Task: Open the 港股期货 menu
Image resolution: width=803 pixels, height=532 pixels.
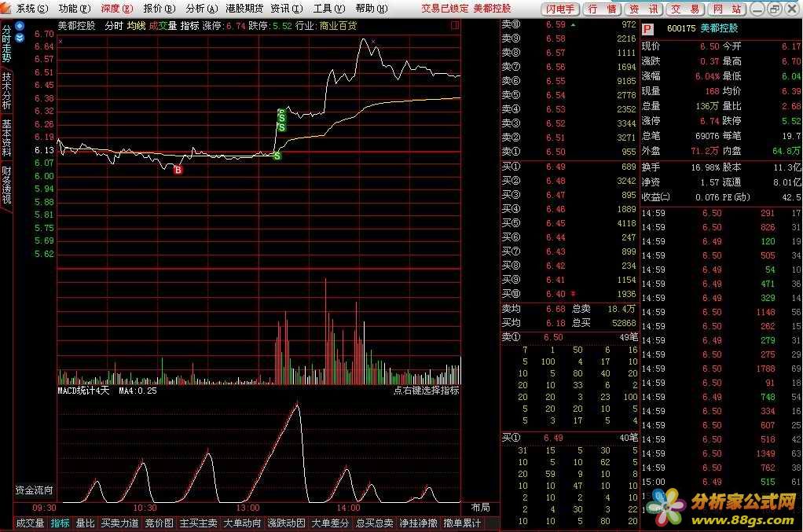Action: click(244, 9)
